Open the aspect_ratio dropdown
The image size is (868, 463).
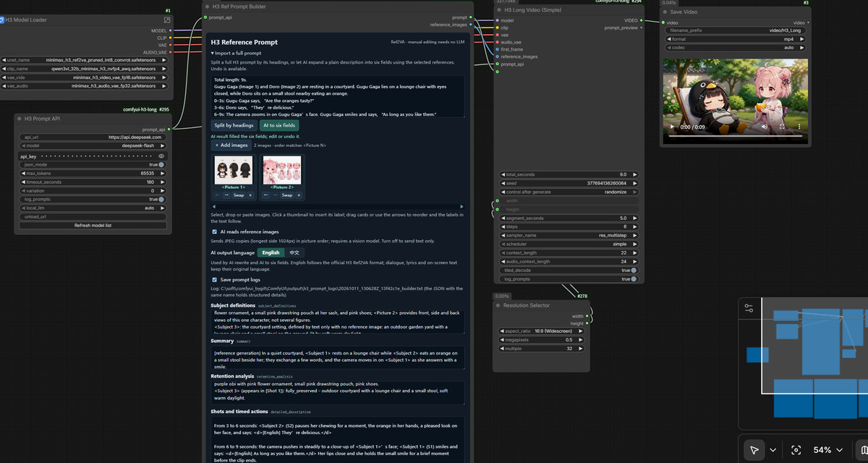coord(542,331)
